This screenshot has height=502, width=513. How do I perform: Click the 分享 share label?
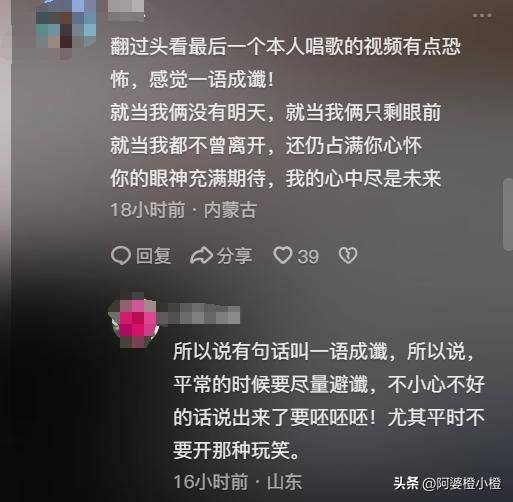(234, 256)
